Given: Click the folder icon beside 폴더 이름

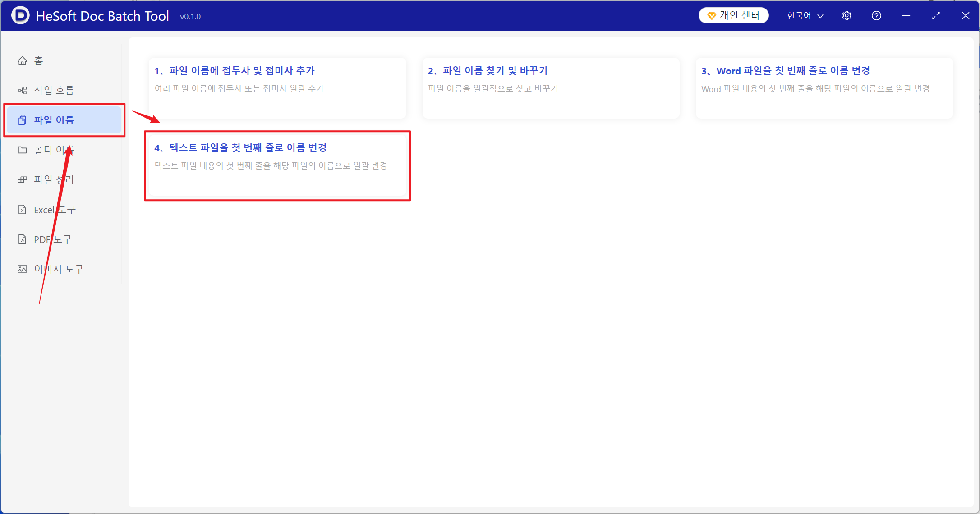Looking at the screenshot, I should (22, 150).
